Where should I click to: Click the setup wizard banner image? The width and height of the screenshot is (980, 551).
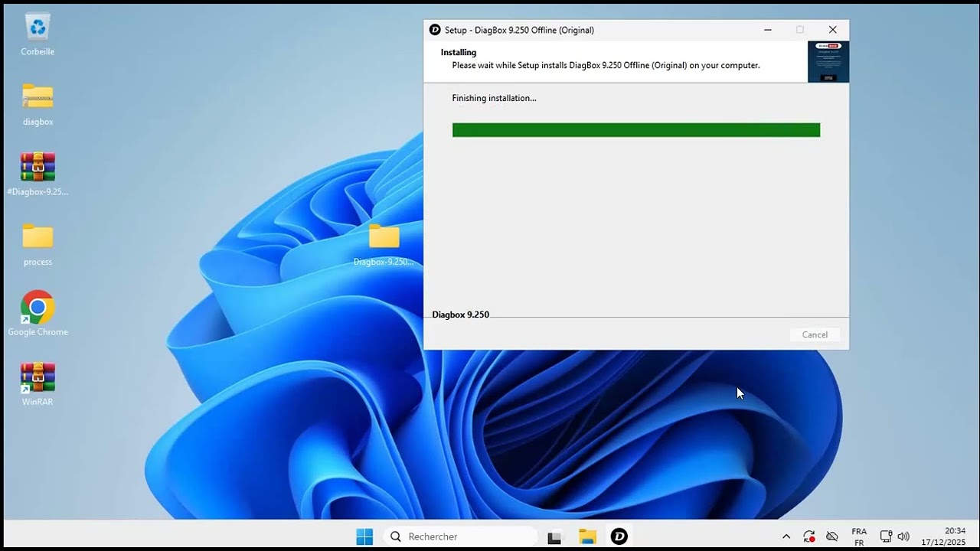click(x=828, y=62)
